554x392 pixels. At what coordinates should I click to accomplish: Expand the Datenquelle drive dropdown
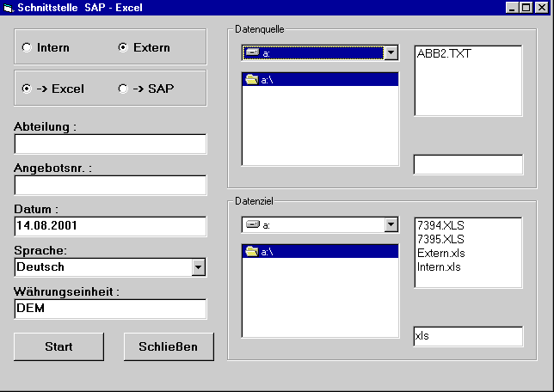pyautogui.click(x=391, y=53)
